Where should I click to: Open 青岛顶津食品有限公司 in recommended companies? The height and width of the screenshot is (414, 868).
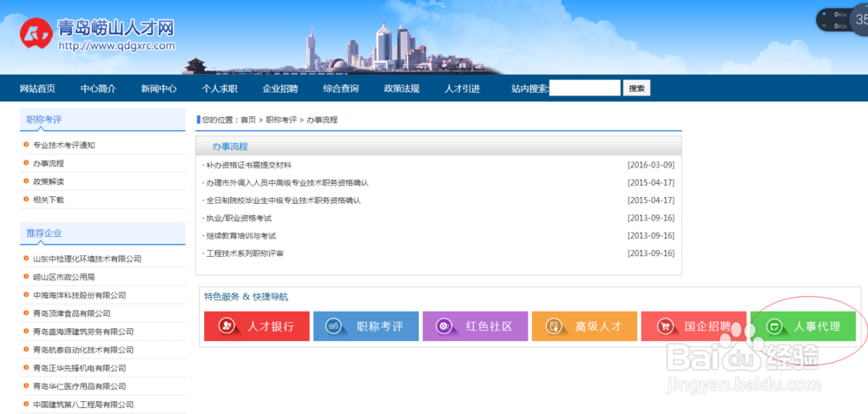click(72, 313)
